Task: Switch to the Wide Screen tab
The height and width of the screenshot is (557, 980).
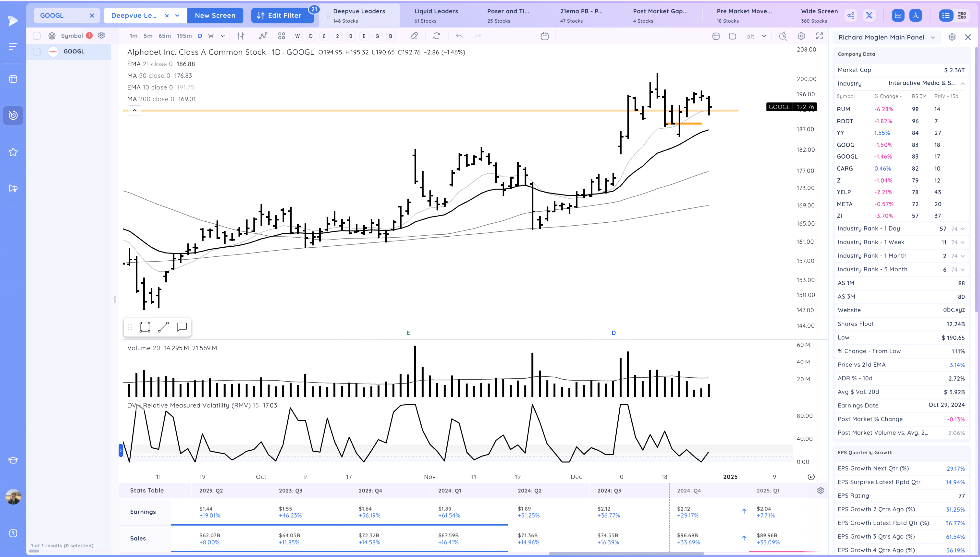Action: click(819, 16)
